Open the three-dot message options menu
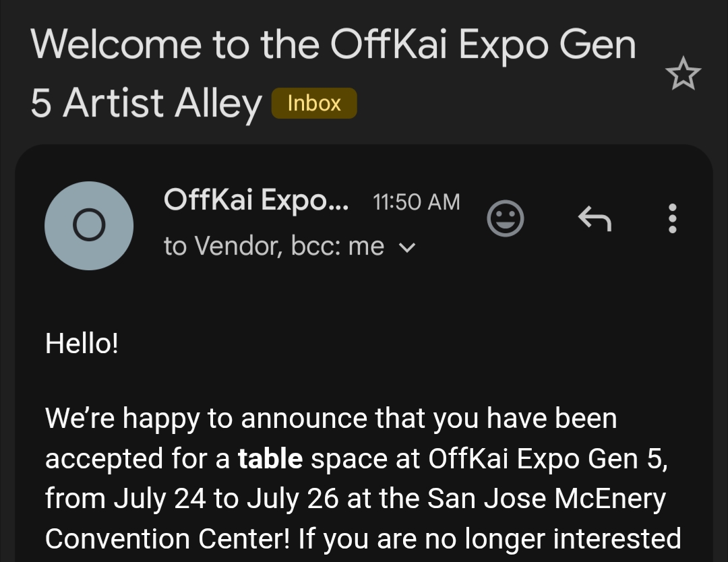This screenshot has height=562, width=728. [671, 218]
